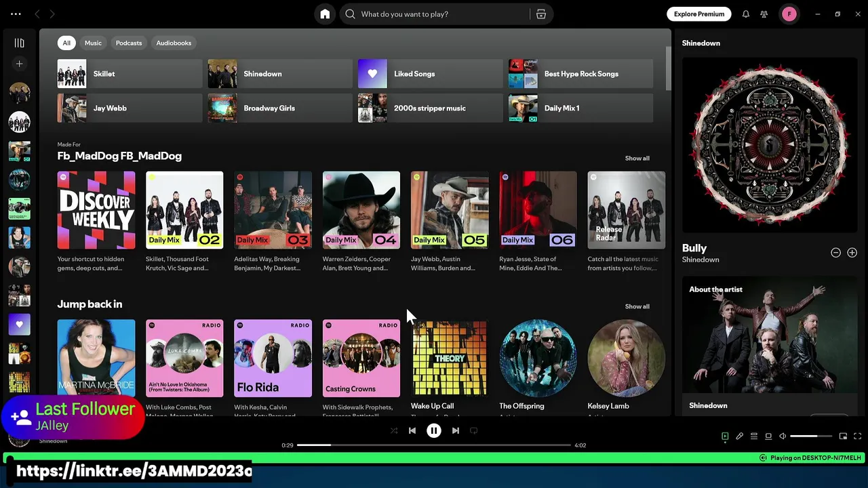Open the Jay Webb shortcut tile

(x=130, y=108)
